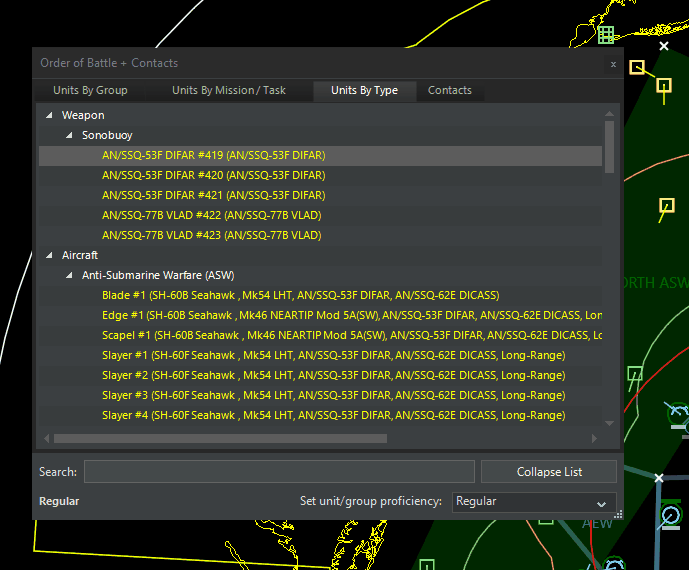Open the Contacts tab
689x570 pixels.
450,91
